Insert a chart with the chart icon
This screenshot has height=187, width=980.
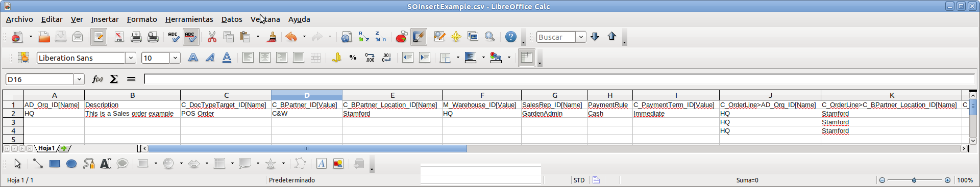[402, 37]
